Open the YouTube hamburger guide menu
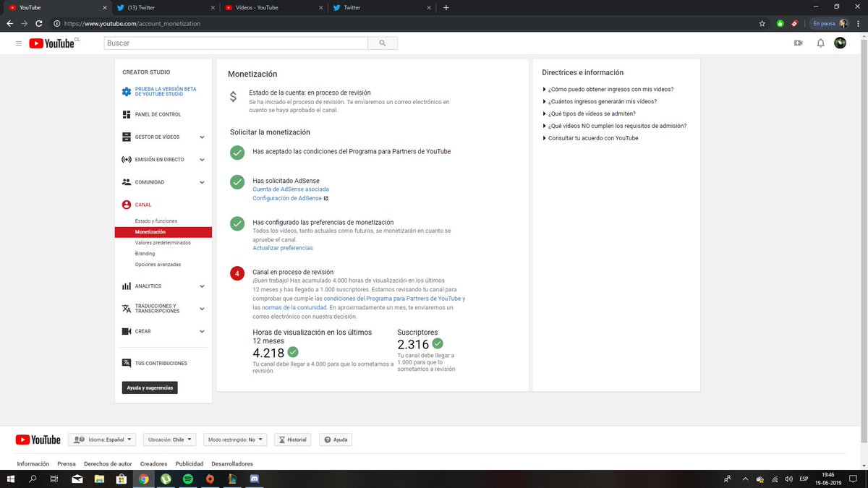The height and width of the screenshot is (488, 868). (18, 43)
